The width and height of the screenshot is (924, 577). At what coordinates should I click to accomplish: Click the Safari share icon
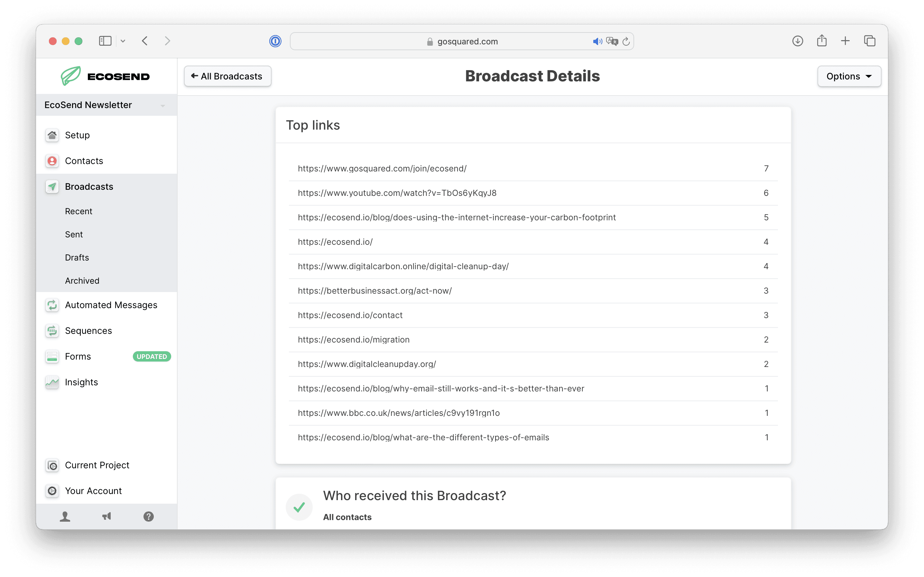coord(822,41)
